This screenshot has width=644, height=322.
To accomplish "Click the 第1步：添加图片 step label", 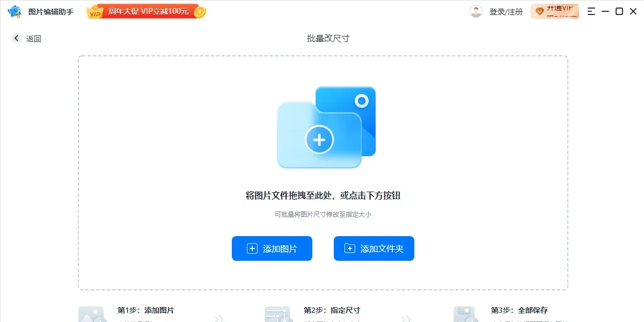I will (146, 310).
